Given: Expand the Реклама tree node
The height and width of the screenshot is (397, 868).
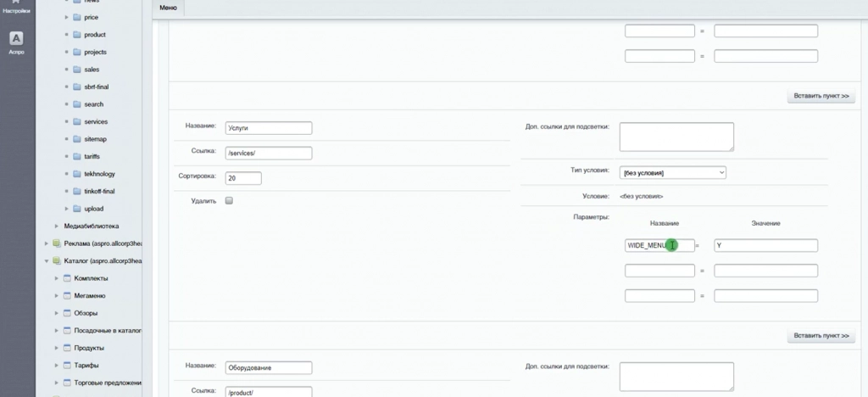Looking at the screenshot, I should click(x=47, y=243).
